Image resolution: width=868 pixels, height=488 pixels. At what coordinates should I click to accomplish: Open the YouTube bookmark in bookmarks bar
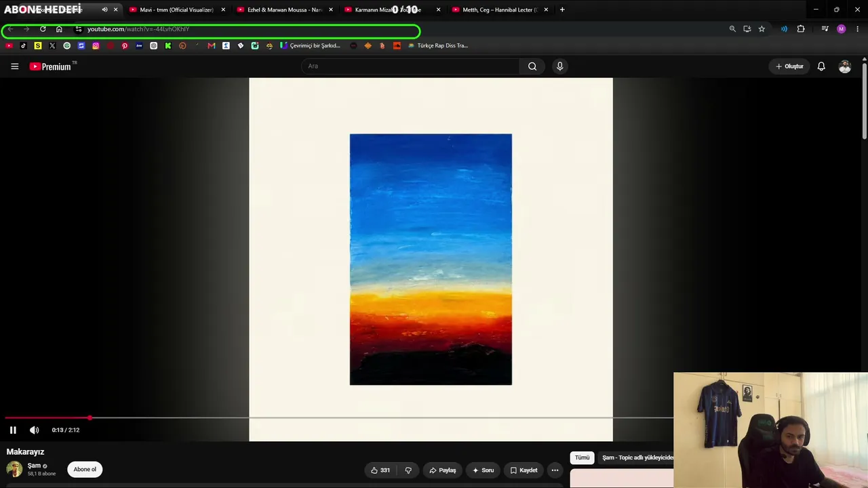[x=9, y=45]
